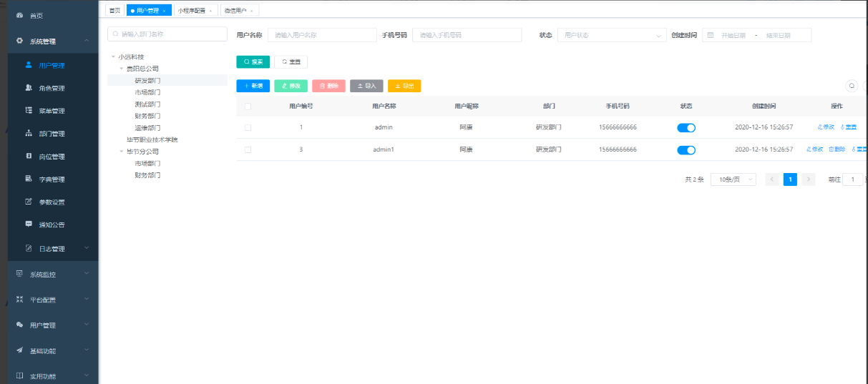
Task: Click the 重置 button beside 搜索
Action: pyautogui.click(x=291, y=62)
